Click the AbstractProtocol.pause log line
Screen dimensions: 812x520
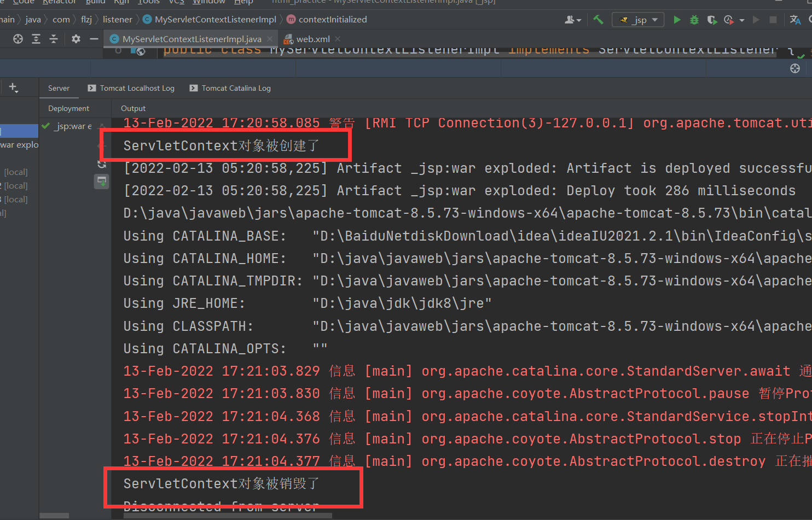point(467,394)
